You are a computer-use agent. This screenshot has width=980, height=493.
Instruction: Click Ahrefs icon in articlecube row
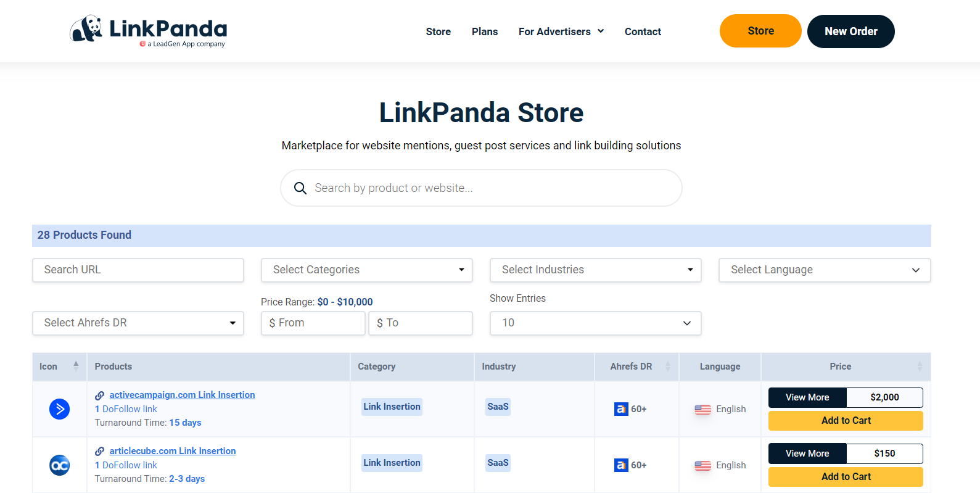(x=621, y=465)
